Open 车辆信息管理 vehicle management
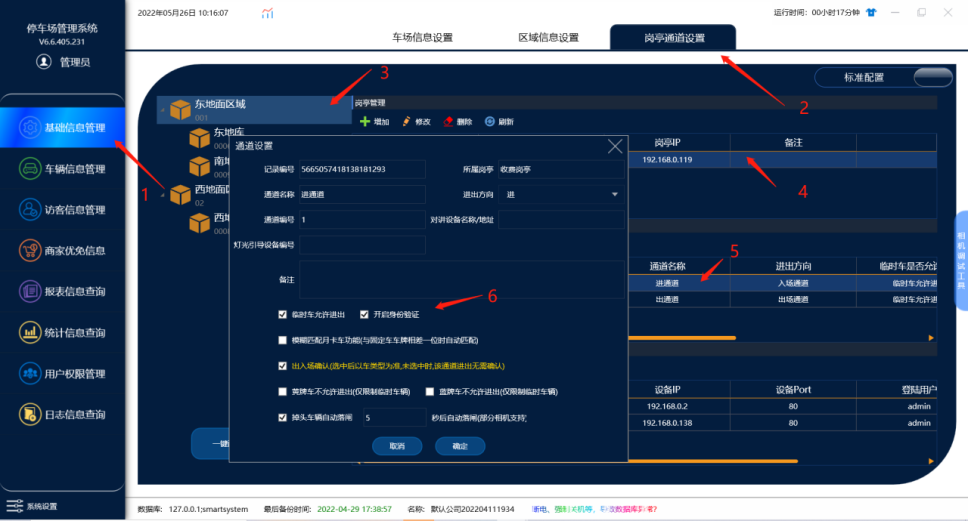The image size is (968, 521). [62, 169]
